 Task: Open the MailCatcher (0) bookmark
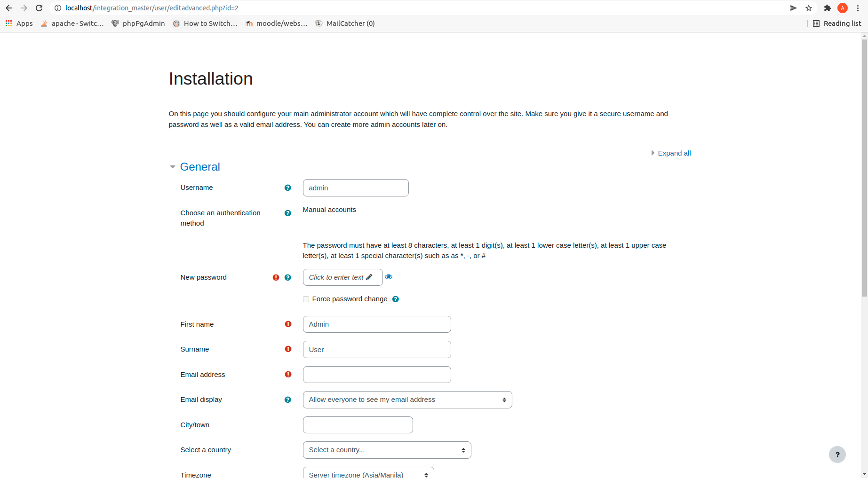345,24
